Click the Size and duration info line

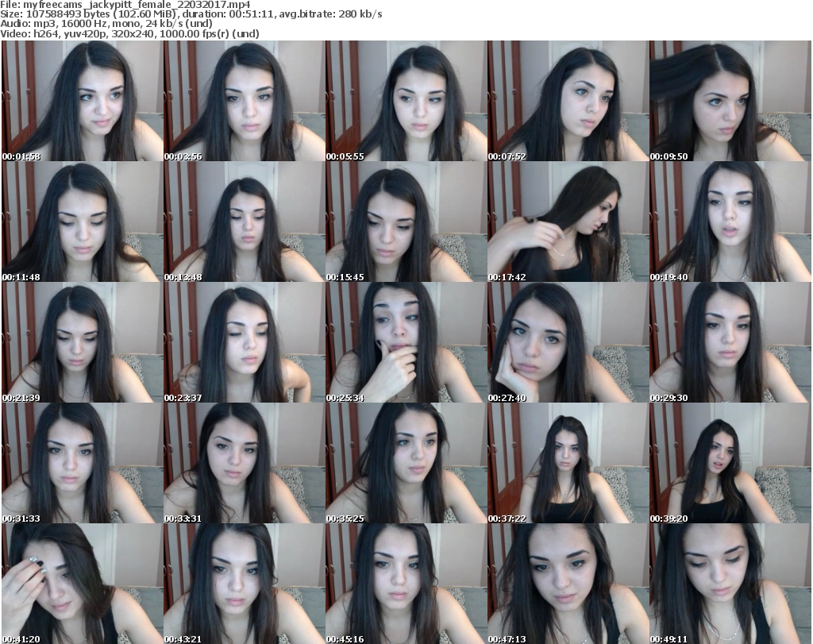(191, 14)
